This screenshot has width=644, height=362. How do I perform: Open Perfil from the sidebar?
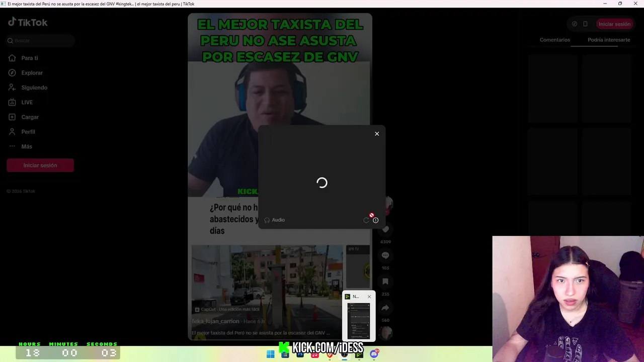22,132
